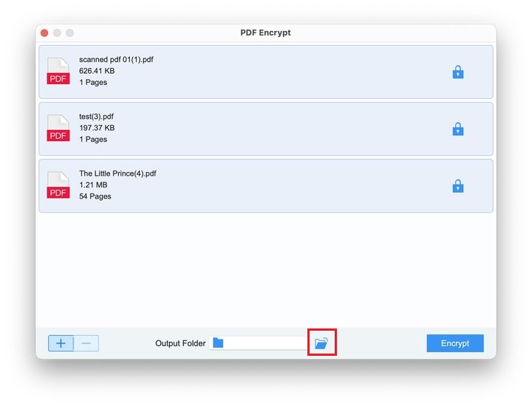Click the lock icon for The Little Prince(4).pdf

tap(457, 186)
